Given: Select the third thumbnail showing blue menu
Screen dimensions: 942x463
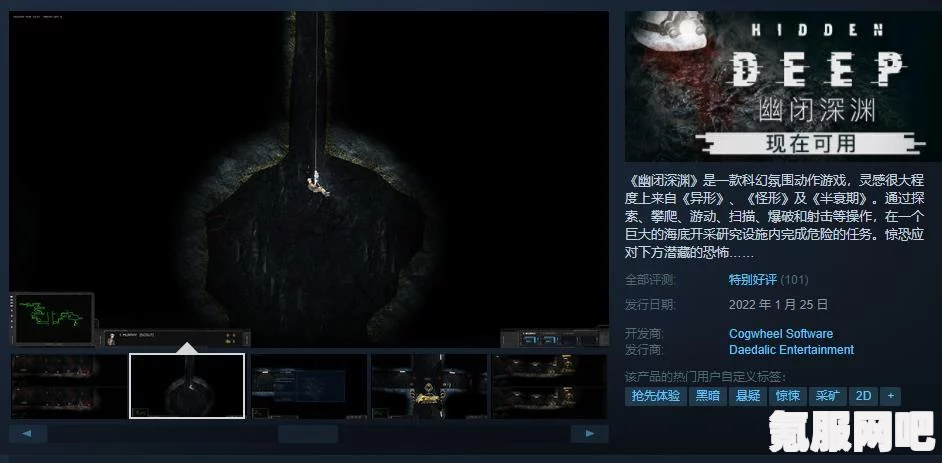Looking at the screenshot, I should click(x=309, y=386).
